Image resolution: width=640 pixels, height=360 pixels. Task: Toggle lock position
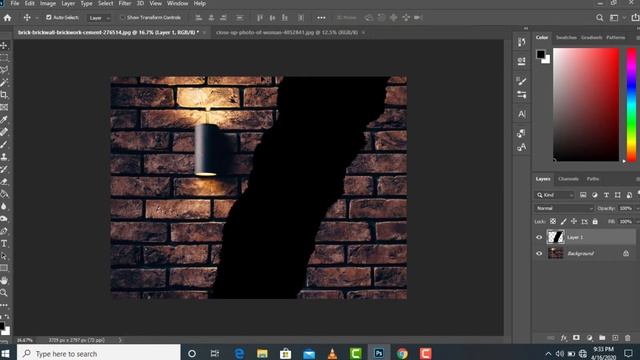pyautogui.click(x=573, y=221)
